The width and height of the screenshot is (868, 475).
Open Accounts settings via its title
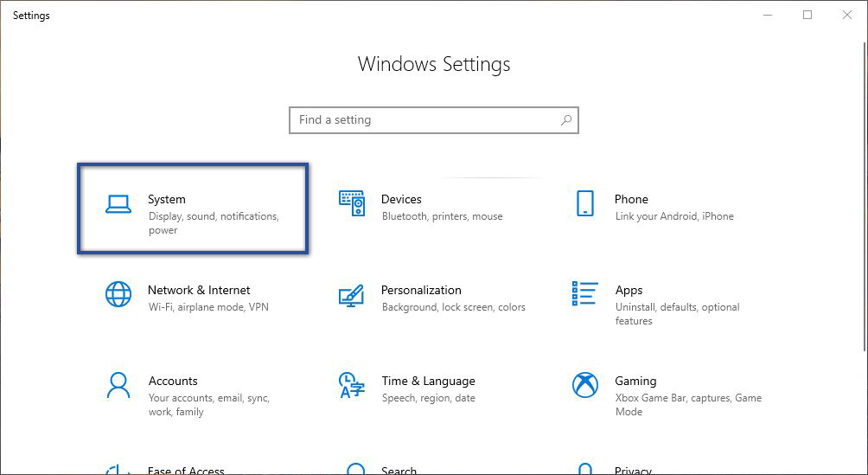(173, 381)
